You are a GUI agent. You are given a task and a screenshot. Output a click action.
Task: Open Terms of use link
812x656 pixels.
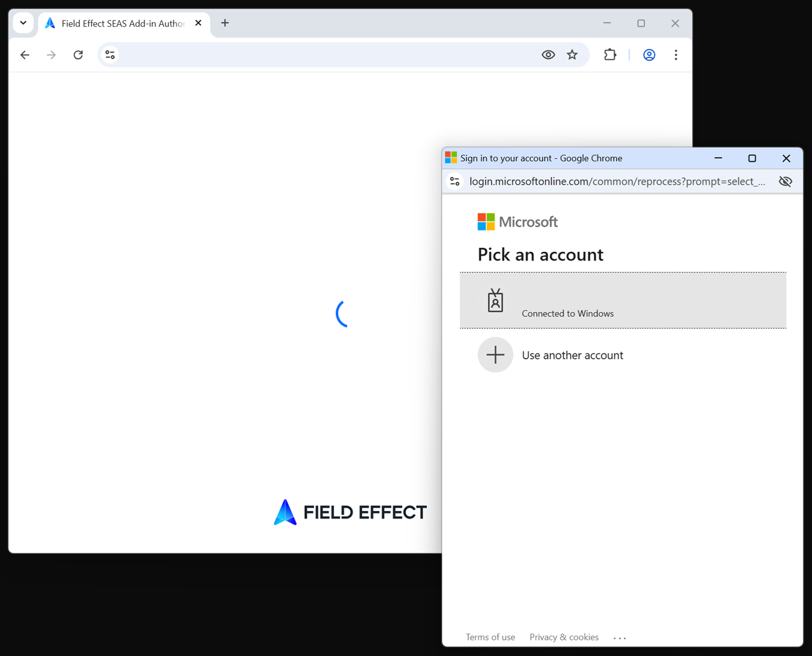pyautogui.click(x=490, y=637)
